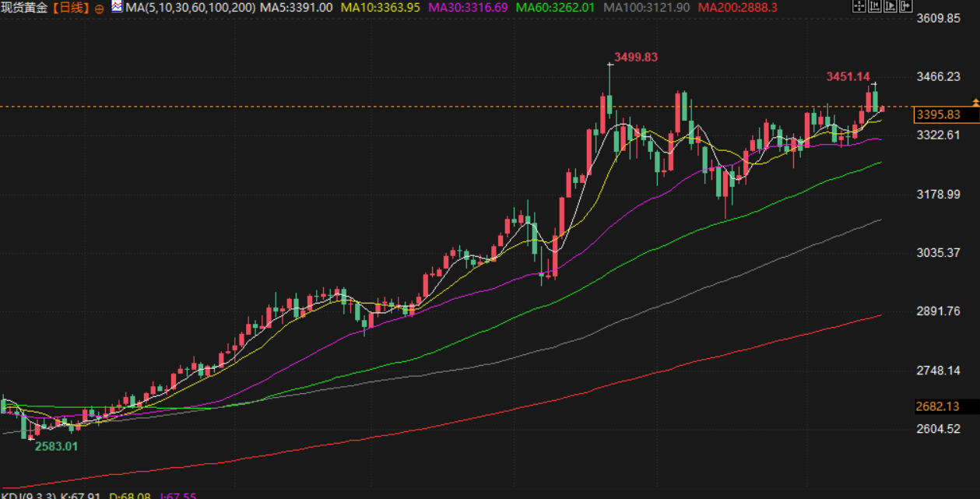Click the orange crosshair icon beside 日线

point(99,8)
